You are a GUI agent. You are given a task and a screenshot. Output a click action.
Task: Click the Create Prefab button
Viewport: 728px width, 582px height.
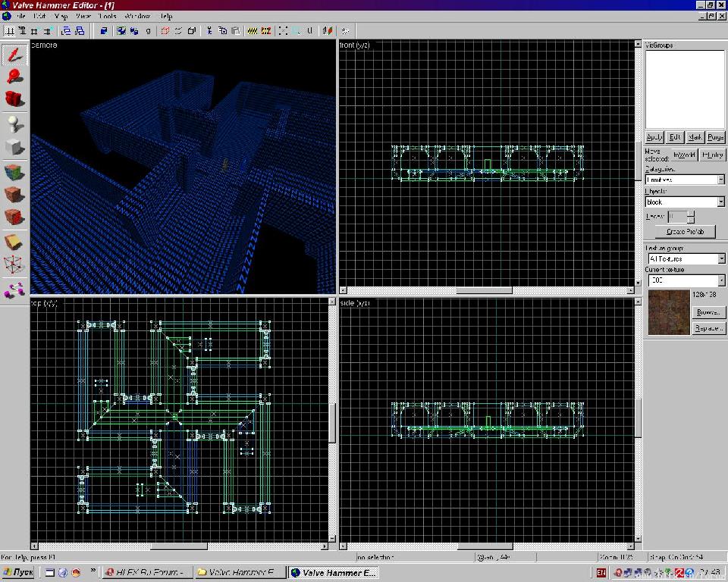tap(686, 231)
